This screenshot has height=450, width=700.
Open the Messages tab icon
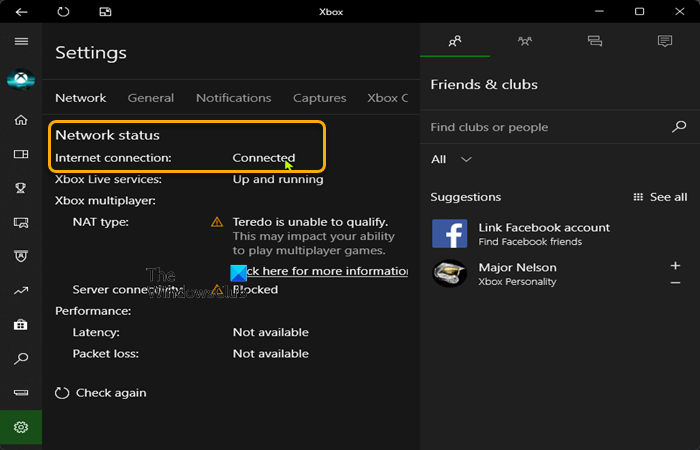[x=595, y=41]
